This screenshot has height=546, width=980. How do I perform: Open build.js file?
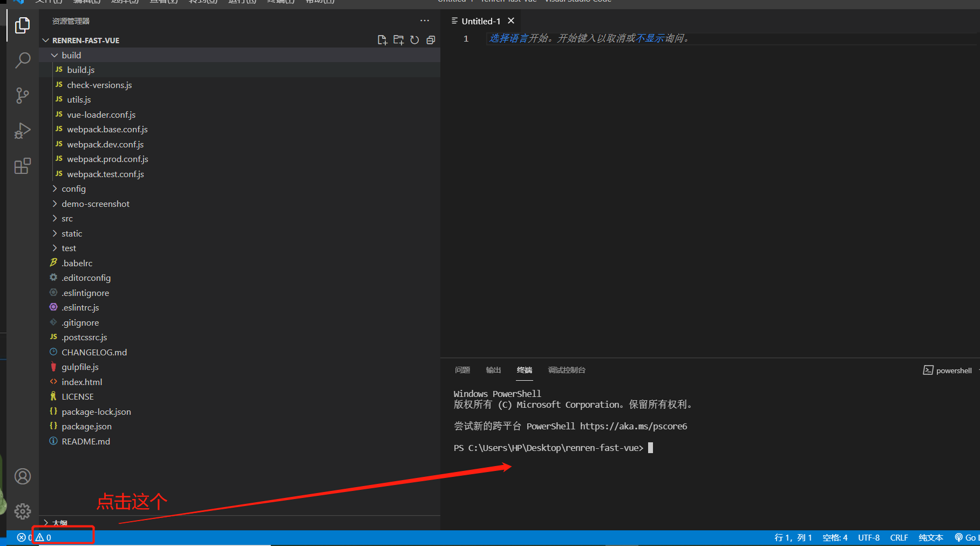[240, 70]
